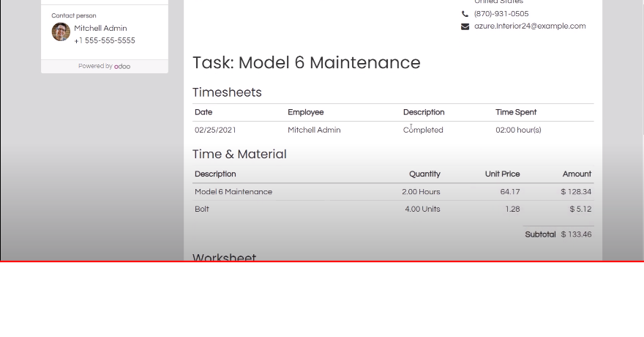This screenshot has width=644, height=337.
Task: Select contact phone +1 555-555-5555
Action: tap(105, 41)
